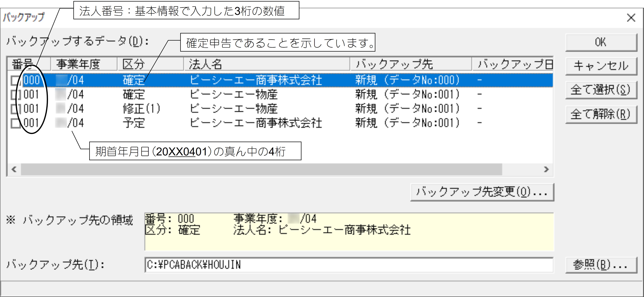The image size is (644, 297).
Task: Click the left arrow of the horizontal scrollbar
Action: pos(14,169)
